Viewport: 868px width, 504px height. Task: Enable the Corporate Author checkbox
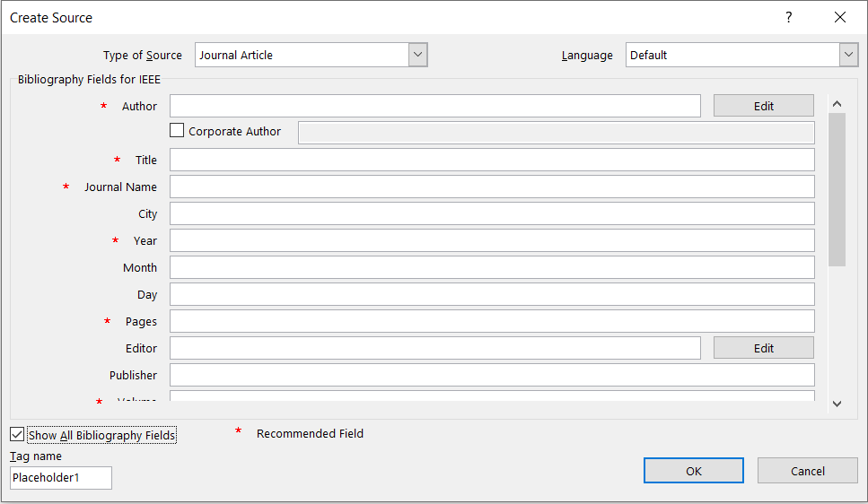(177, 131)
